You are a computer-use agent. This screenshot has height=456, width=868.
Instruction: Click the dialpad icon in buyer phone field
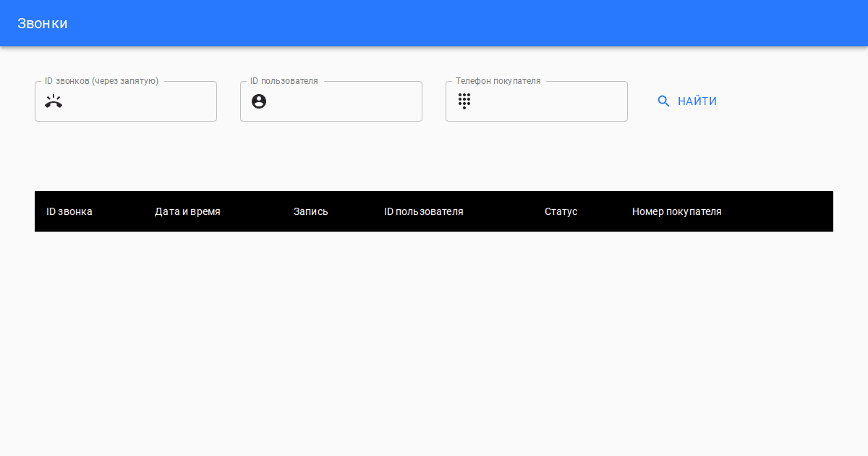point(464,101)
